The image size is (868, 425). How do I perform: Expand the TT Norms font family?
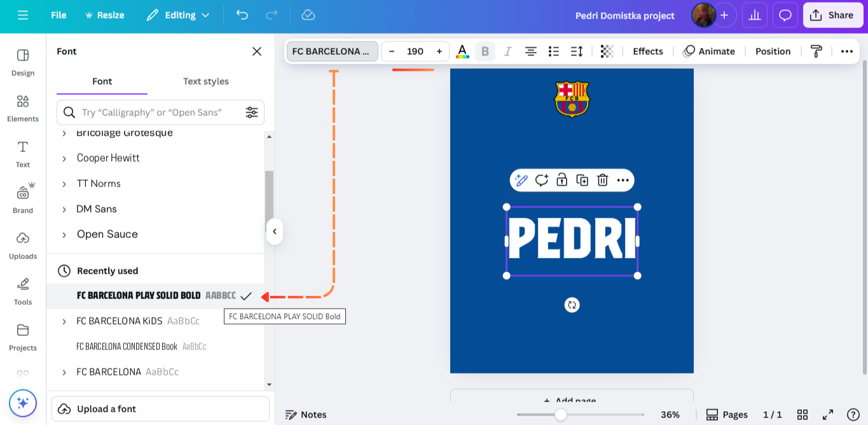[x=64, y=184]
